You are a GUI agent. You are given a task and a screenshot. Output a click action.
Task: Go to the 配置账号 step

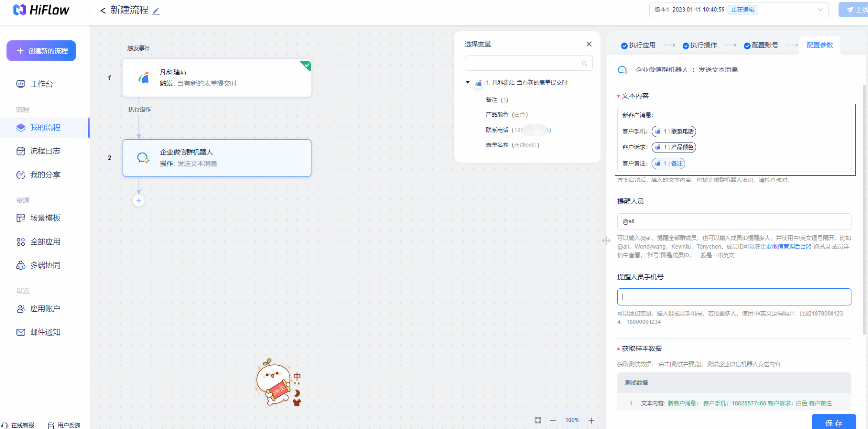(x=761, y=45)
